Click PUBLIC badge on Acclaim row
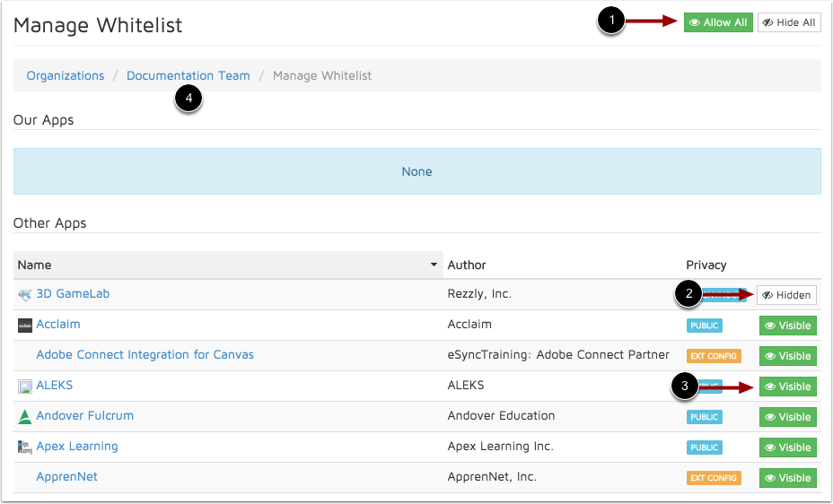Screen dimensions: 833x504 704,326
